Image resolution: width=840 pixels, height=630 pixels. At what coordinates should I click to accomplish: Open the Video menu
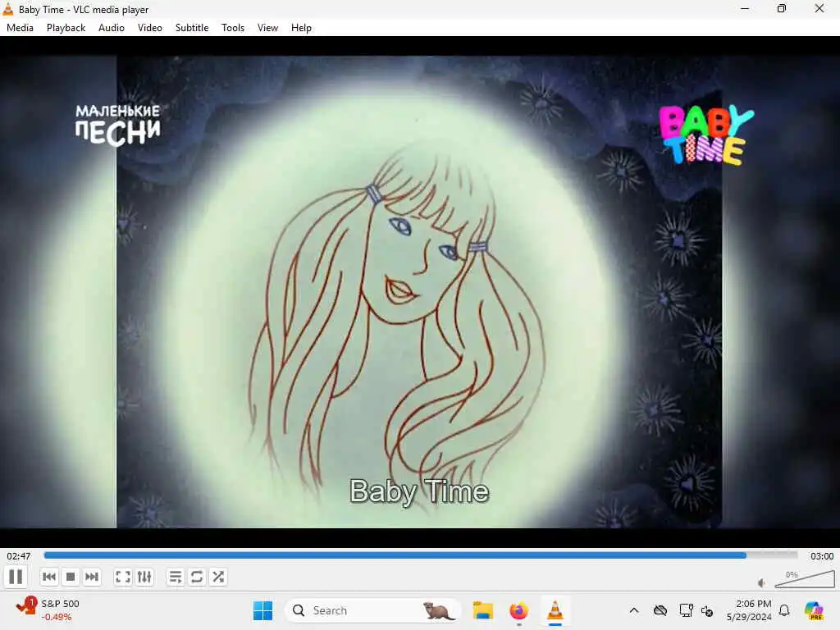click(150, 28)
